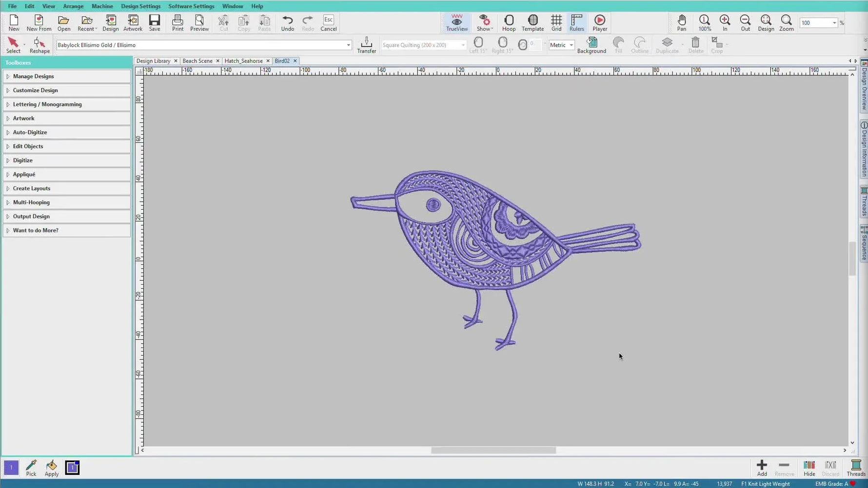This screenshot has width=868, height=488.
Task: Click the Open folder icon
Action: coord(63,23)
